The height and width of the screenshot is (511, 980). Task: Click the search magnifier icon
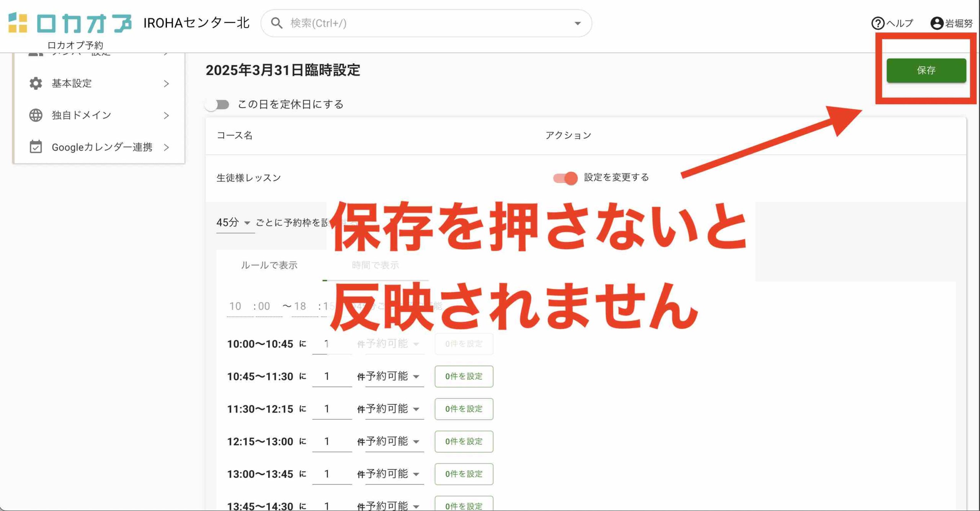[x=276, y=23]
